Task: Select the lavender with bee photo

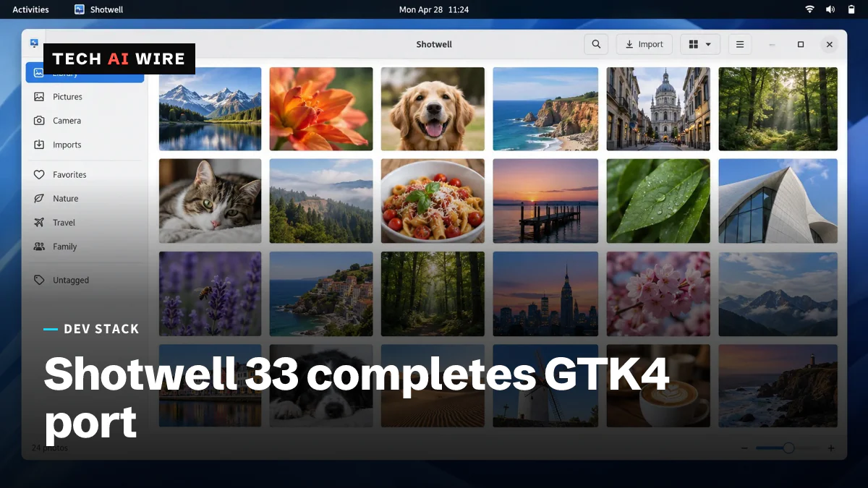Action: coord(210,294)
